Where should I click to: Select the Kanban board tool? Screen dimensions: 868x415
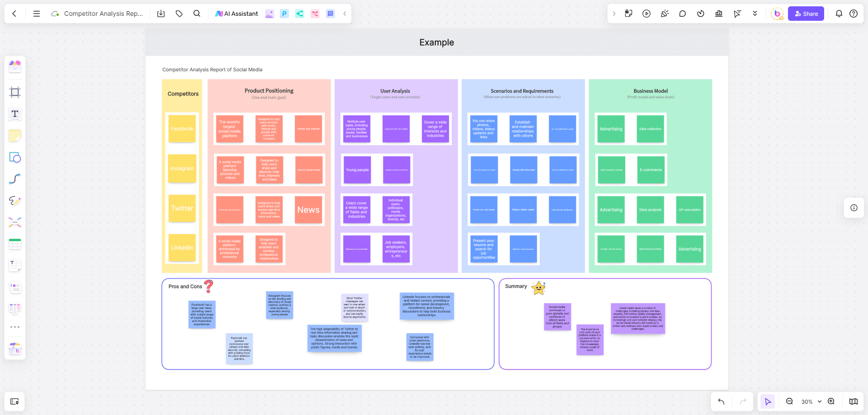coord(15,309)
